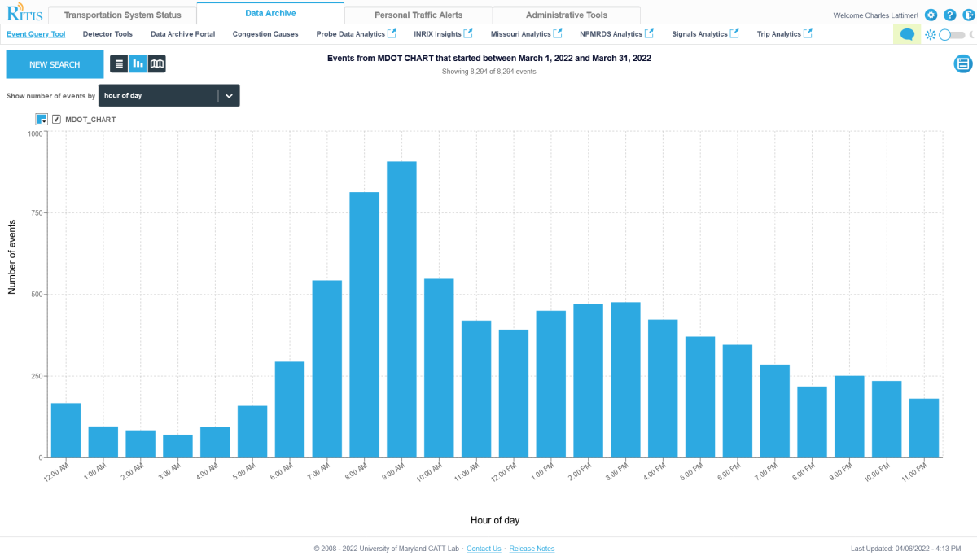The width and height of the screenshot is (977, 560).
Task: Open the Release Notes link
Action: (532, 549)
